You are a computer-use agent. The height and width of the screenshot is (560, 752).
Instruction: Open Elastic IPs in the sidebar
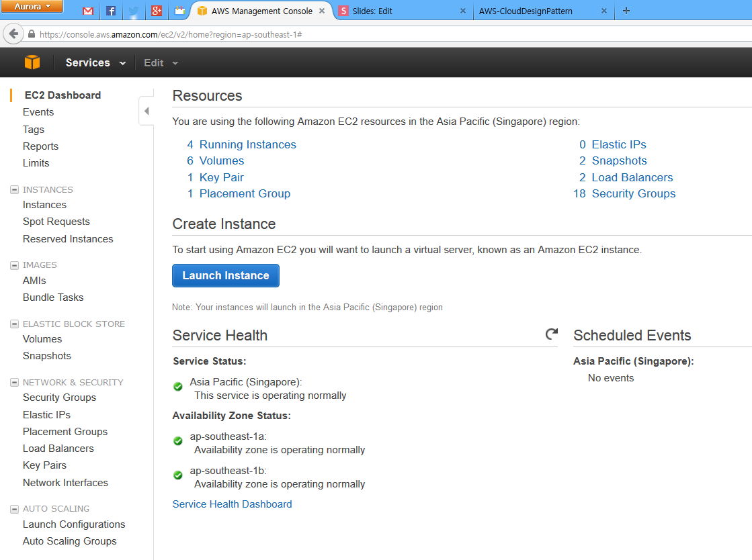[46, 414]
